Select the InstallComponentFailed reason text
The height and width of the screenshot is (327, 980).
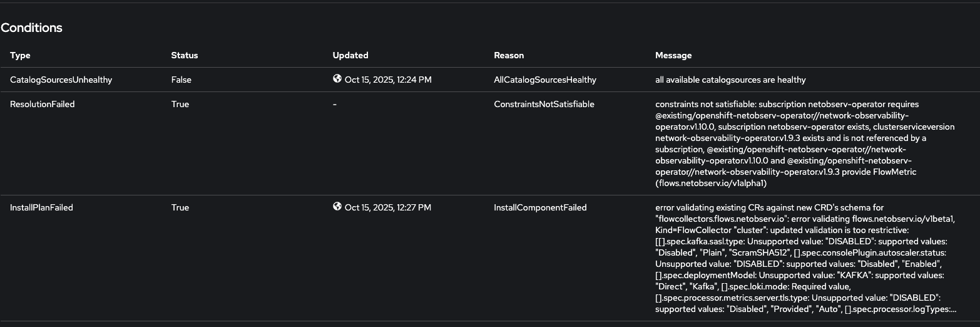[x=540, y=207]
